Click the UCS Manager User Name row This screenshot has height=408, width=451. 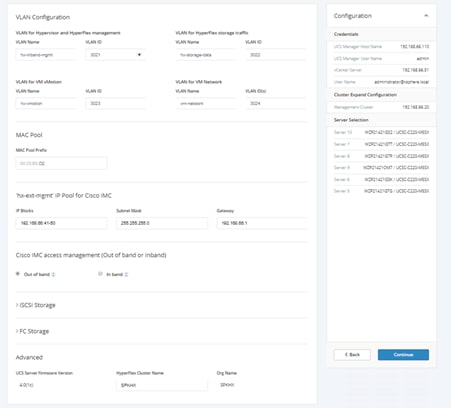(381, 58)
